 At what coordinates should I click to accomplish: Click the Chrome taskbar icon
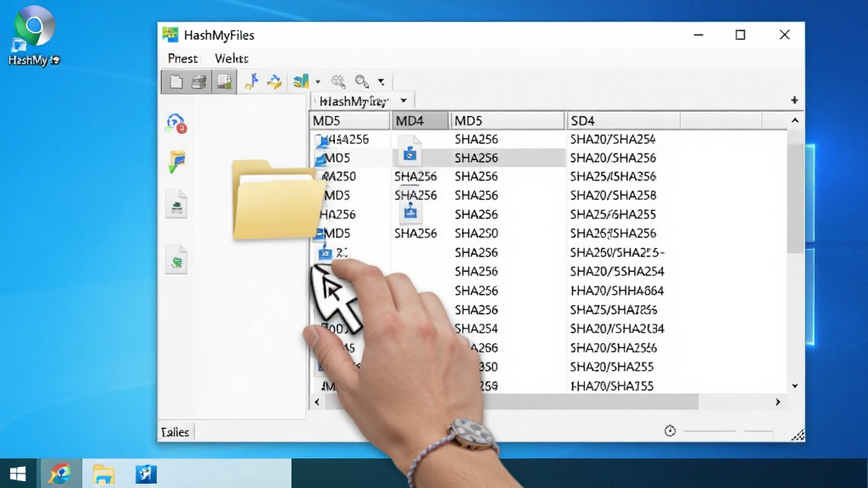(x=60, y=474)
